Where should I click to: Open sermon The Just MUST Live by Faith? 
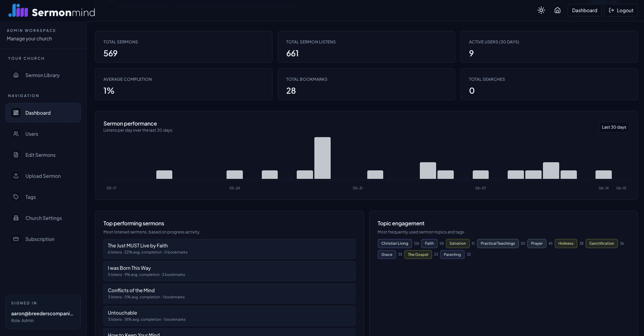[x=229, y=249]
